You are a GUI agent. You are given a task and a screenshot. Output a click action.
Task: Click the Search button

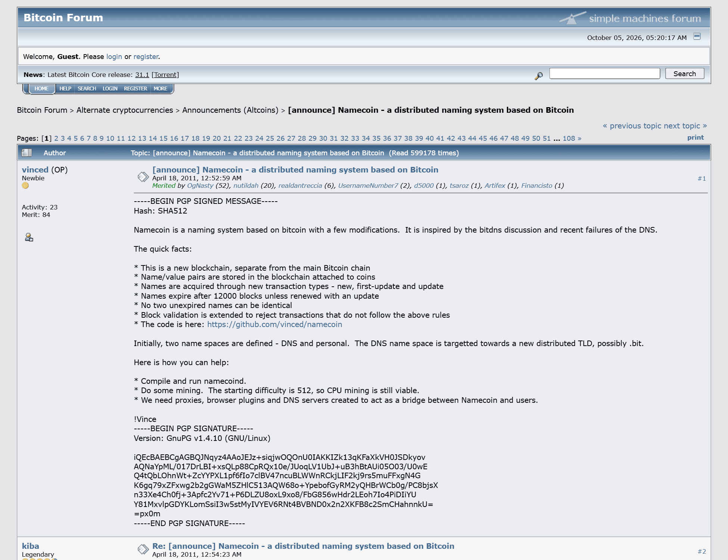(x=685, y=74)
